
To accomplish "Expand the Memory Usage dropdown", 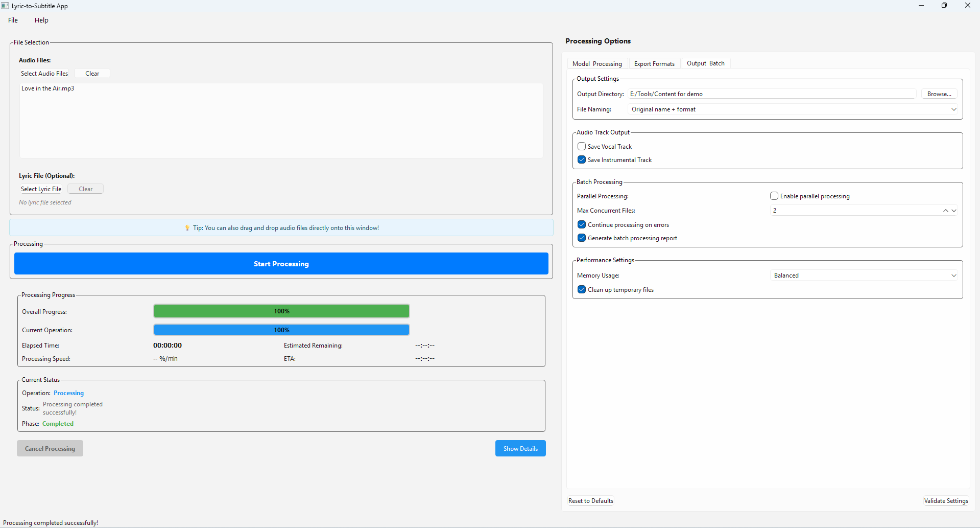I will (864, 276).
